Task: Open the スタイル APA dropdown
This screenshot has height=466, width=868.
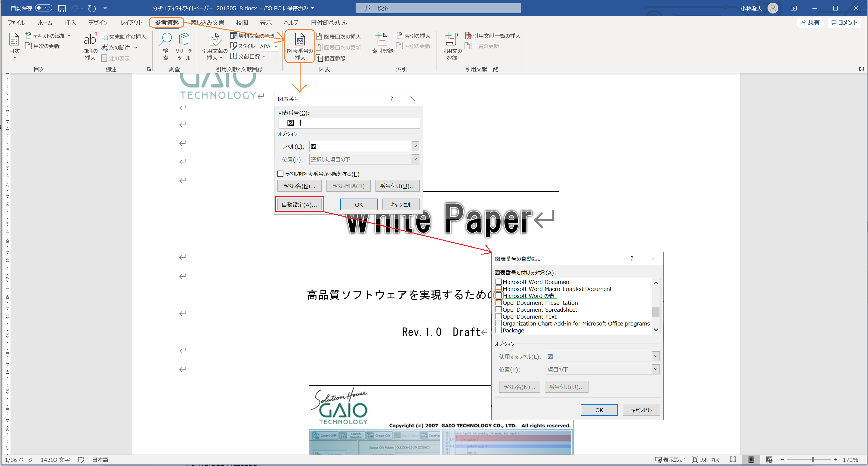Action: point(276,46)
